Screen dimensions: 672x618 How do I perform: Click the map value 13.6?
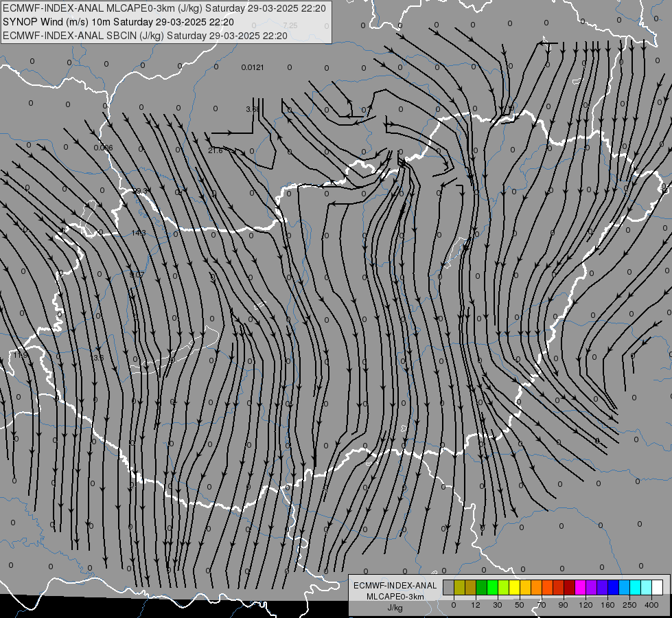[97, 357]
